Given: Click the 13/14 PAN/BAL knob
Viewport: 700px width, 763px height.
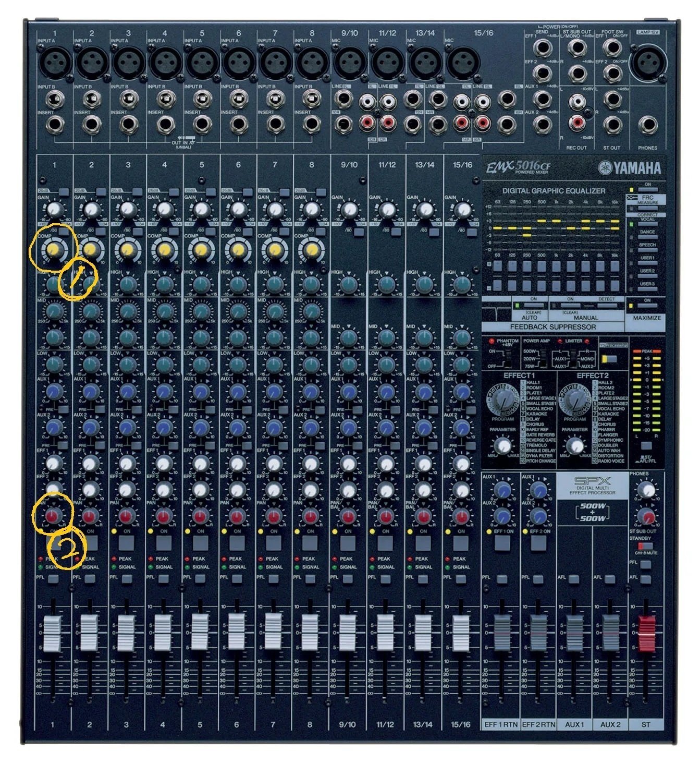Looking at the screenshot, I should [423, 517].
